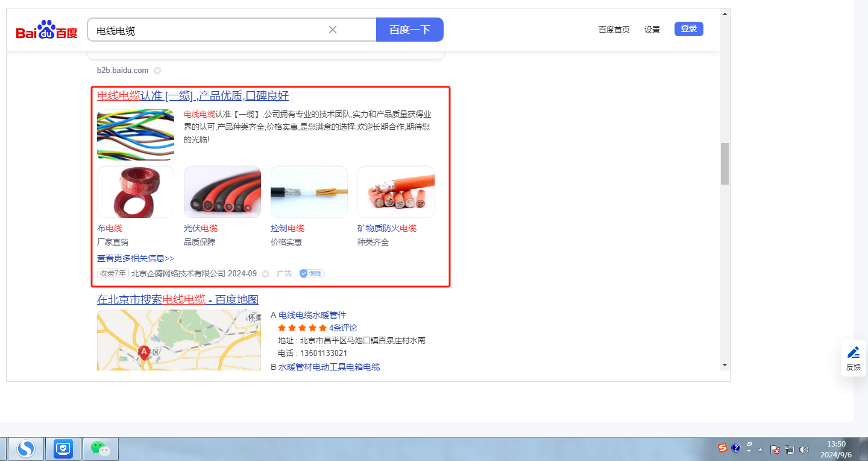
Task: Click the red map marker A
Action: pos(143,353)
